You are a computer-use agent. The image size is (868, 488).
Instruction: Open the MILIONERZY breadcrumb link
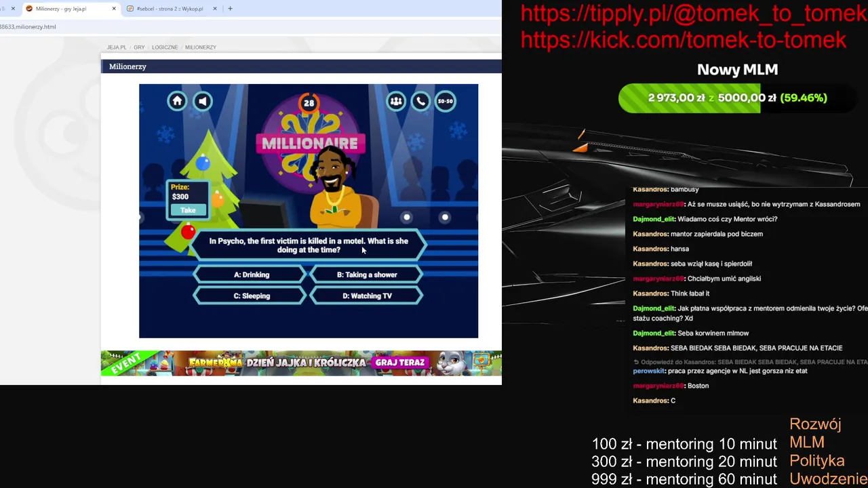[201, 47]
